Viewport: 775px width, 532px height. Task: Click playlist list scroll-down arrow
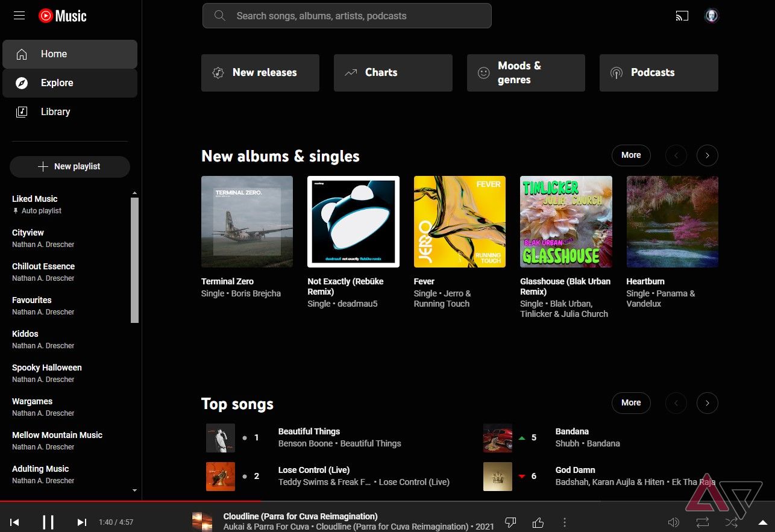click(x=135, y=491)
